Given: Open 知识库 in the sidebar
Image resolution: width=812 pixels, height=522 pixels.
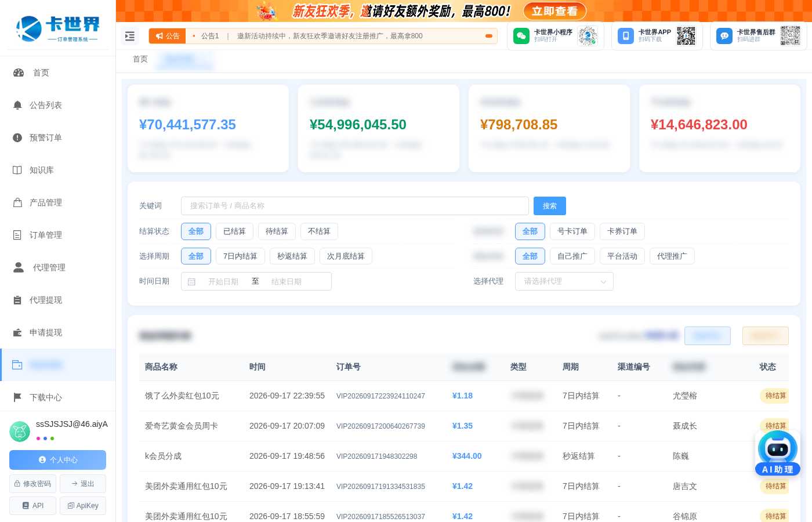Looking at the screenshot, I should 58,170.
